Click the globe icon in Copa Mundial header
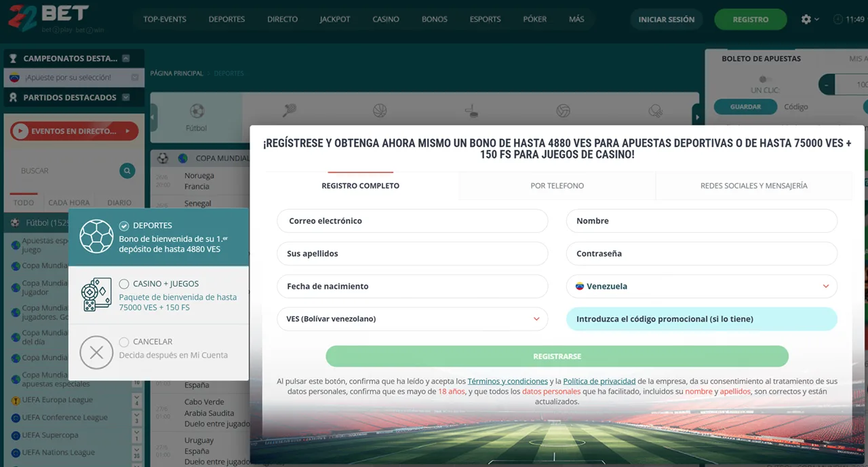Screen dimensions: 868x467 (x=182, y=158)
